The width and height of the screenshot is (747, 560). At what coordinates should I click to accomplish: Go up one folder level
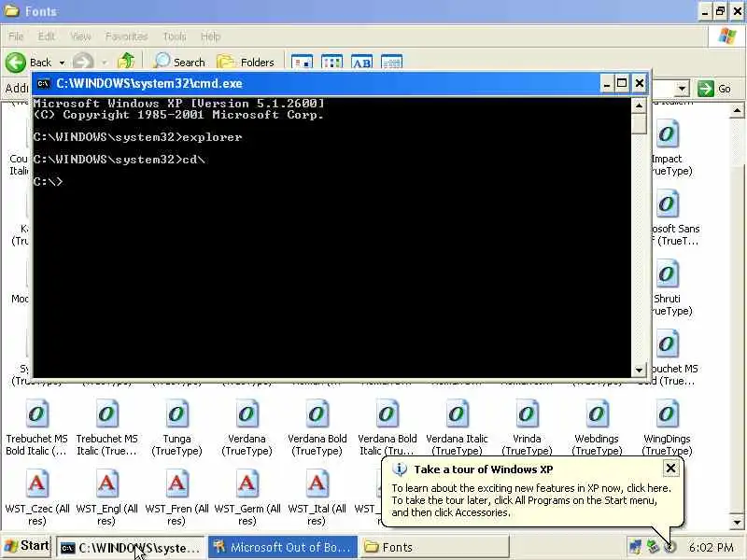(126, 62)
